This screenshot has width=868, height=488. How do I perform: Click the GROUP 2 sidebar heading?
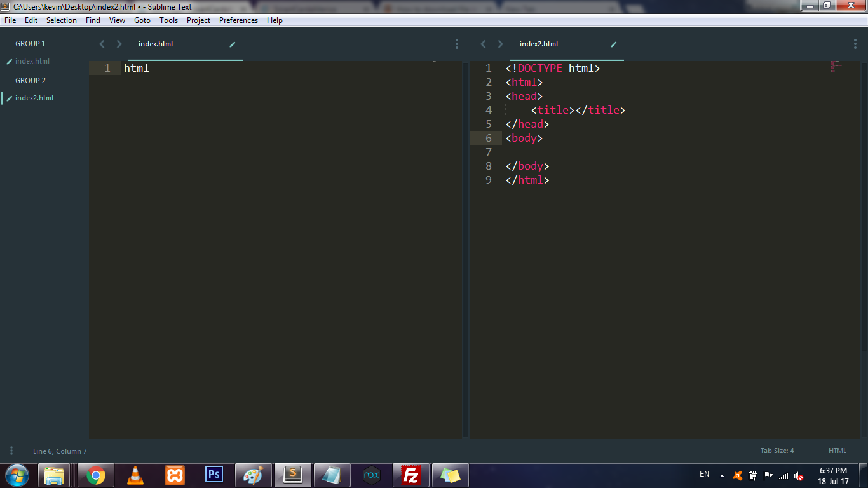(31, 81)
